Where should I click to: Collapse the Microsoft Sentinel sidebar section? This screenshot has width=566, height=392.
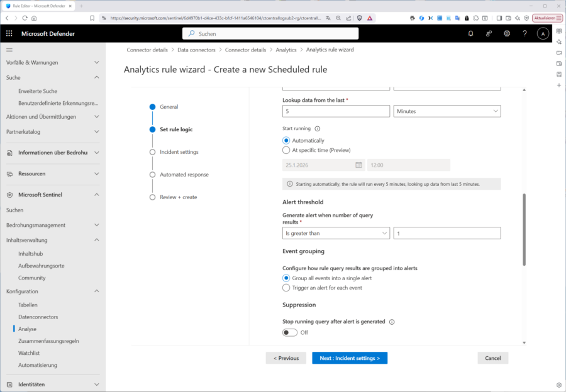click(x=96, y=195)
